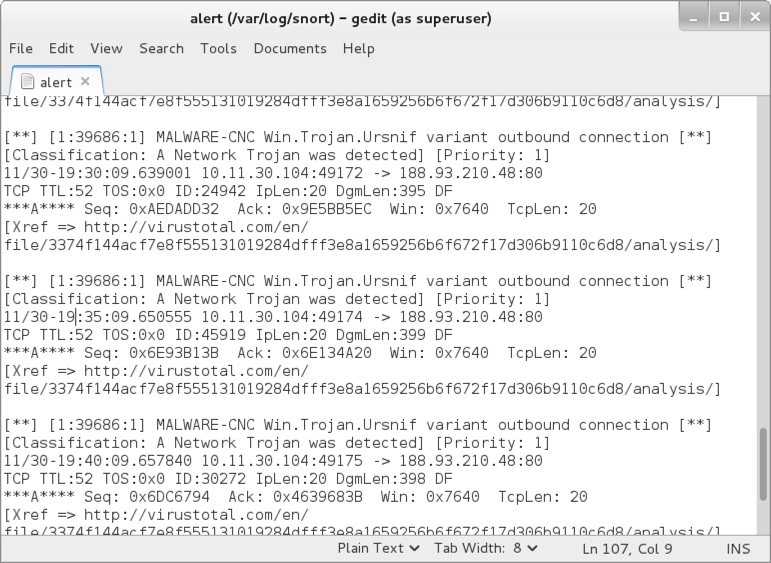Open the Search menu
The height and width of the screenshot is (563, 771).
(161, 48)
